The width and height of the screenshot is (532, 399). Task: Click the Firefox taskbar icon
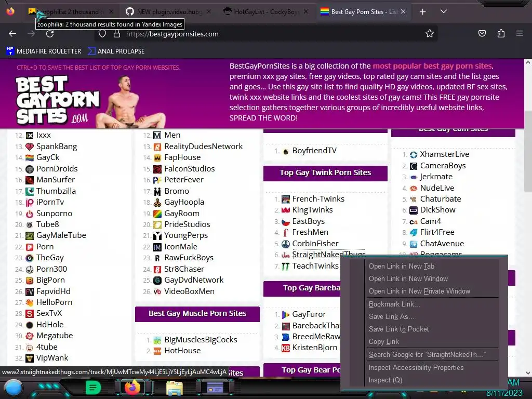coord(132,387)
